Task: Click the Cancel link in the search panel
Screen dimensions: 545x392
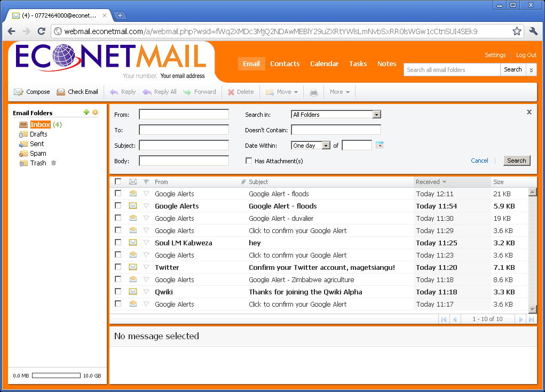Action: [479, 160]
